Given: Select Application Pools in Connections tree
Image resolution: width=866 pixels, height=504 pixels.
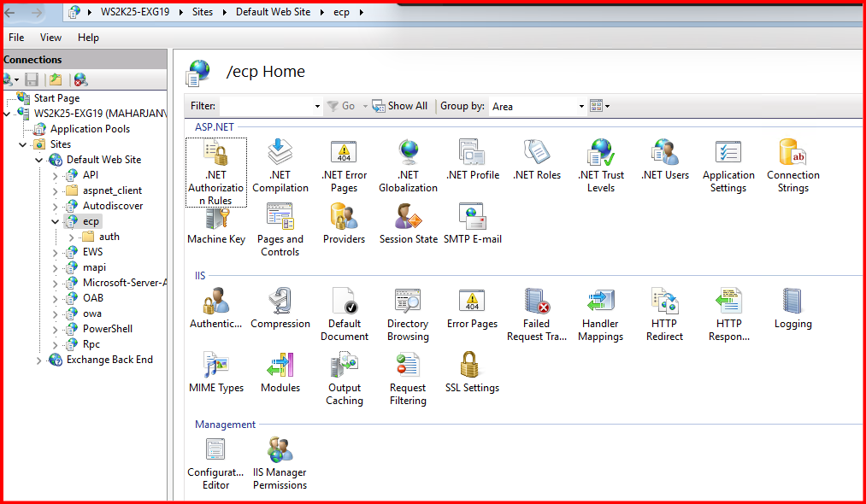Looking at the screenshot, I should pos(90,129).
